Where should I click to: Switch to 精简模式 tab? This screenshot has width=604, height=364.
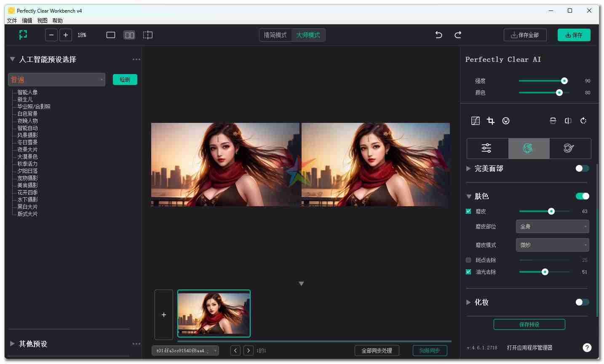[x=275, y=35]
